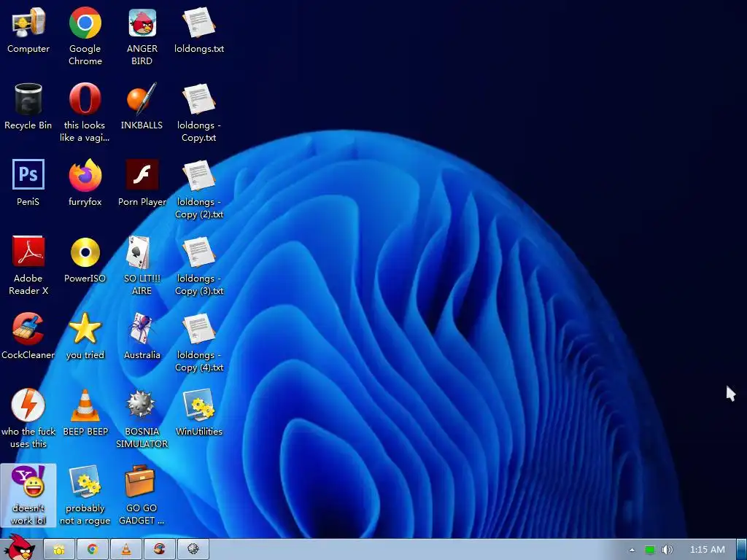
Task: Launch CCleaner from the taskbar
Action: click(x=160, y=550)
